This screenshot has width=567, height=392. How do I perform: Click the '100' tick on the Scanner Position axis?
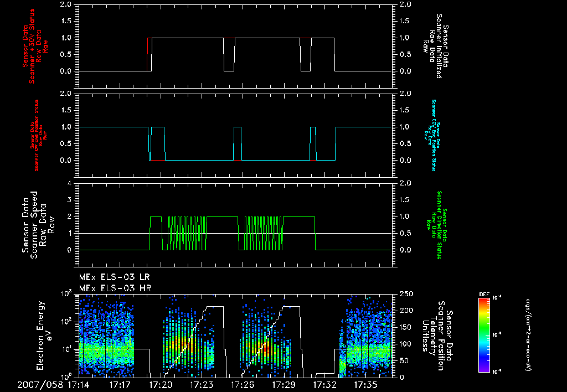coord(405,344)
